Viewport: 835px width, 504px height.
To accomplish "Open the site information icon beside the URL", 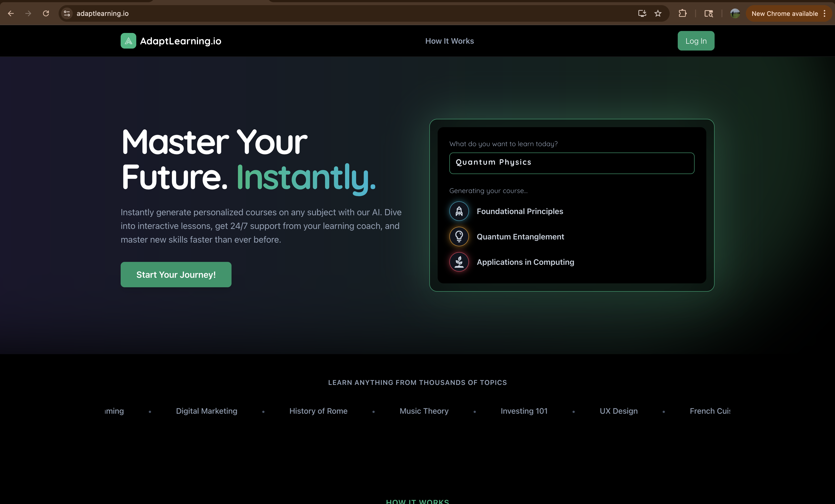I will coord(67,14).
